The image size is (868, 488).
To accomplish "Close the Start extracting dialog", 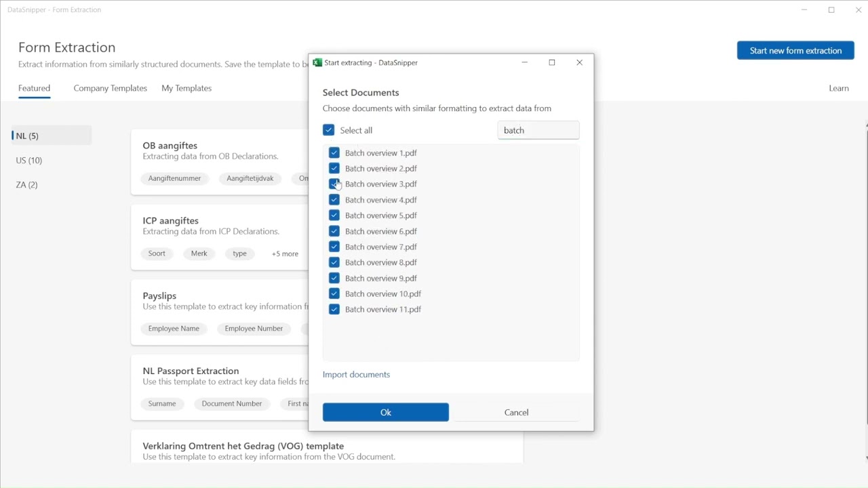I will [579, 62].
